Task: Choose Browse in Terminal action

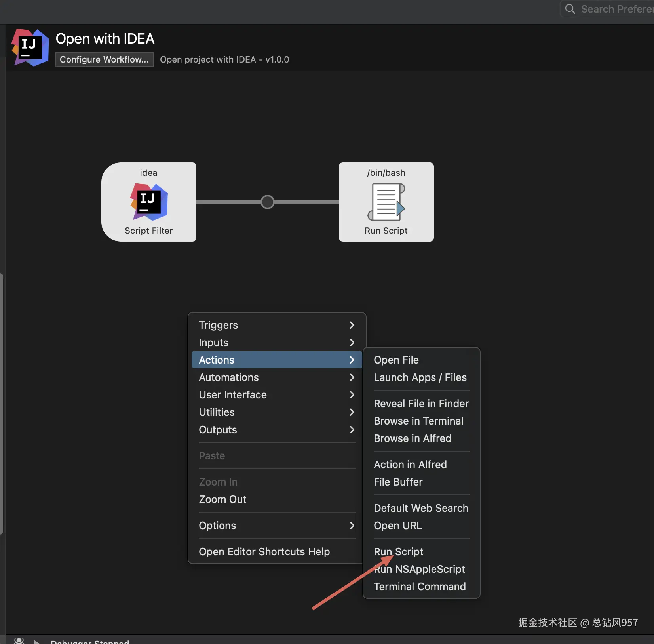Action: pyautogui.click(x=421, y=421)
